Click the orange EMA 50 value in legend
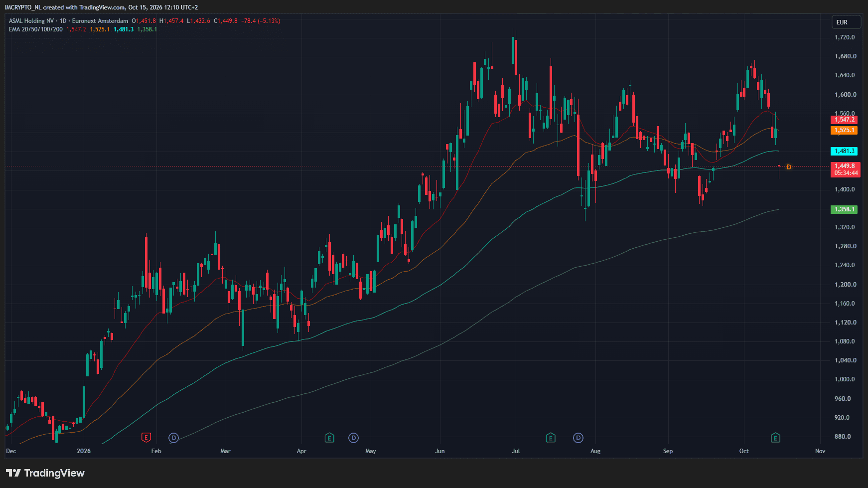 coord(100,29)
